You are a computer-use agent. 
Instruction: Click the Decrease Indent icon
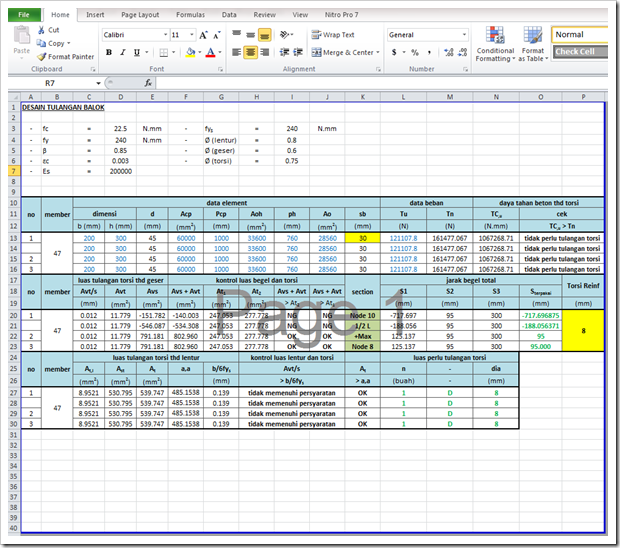(284, 52)
